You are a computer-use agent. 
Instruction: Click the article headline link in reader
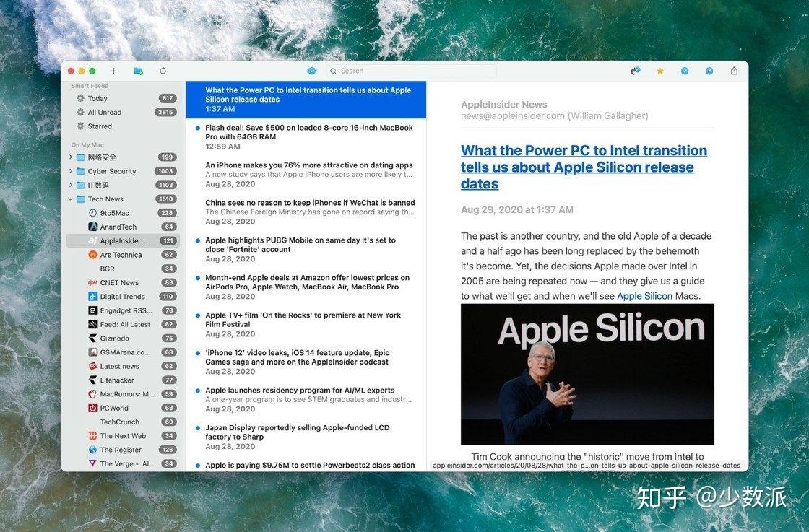pos(584,167)
